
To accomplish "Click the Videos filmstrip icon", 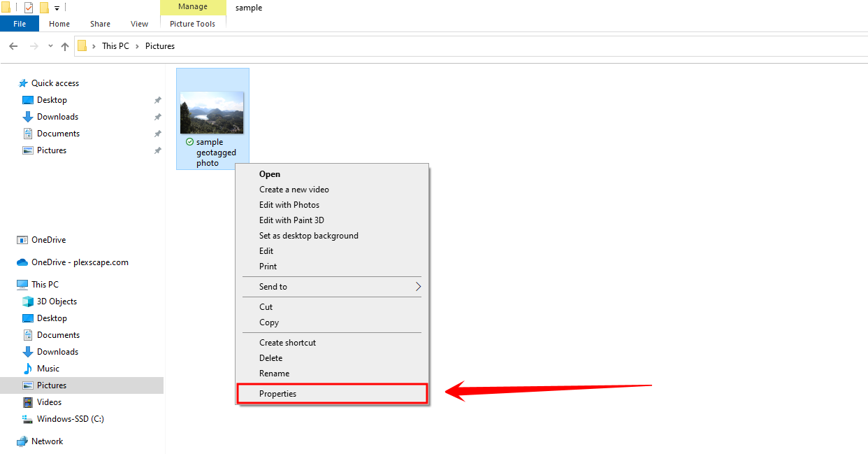I will pyautogui.click(x=28, y=402).
